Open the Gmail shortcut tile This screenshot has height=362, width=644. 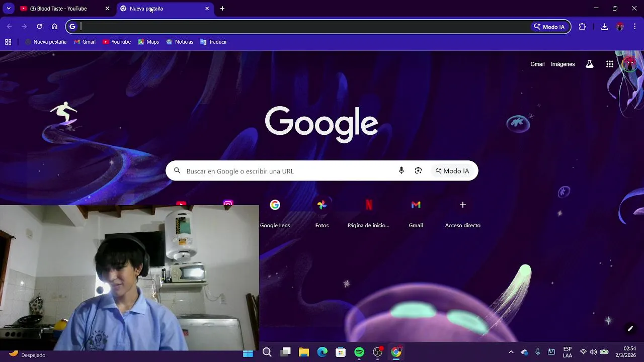tap(416, 214)
